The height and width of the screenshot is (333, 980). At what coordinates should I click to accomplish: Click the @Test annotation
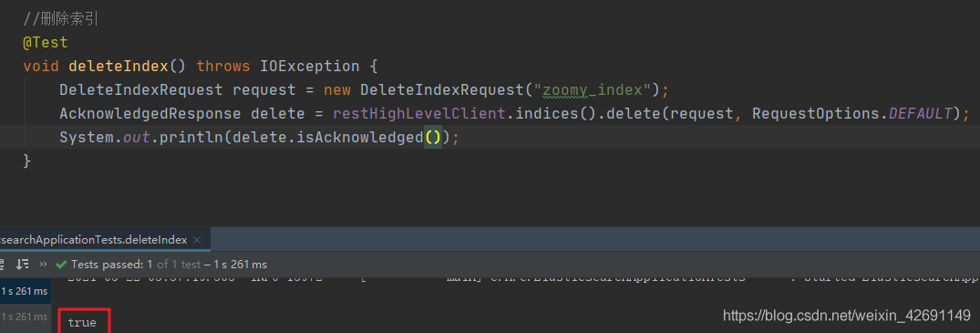click(x=46, y=43)
